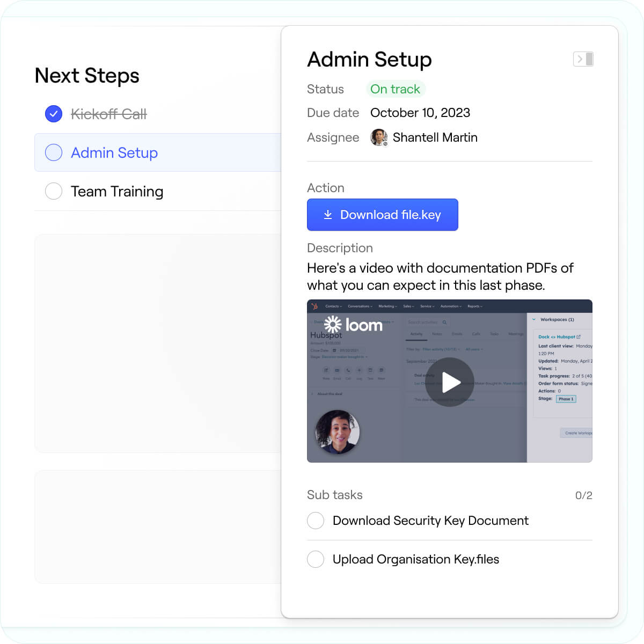Select the Call activity icon
Viewport: 644px width, 644px height.
[348, 370]
